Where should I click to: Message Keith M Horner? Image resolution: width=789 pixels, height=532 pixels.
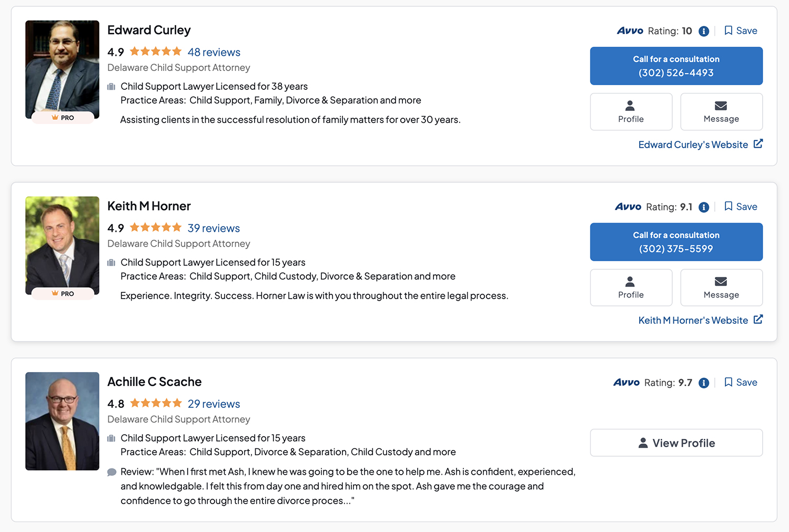(x=721, y=288)
